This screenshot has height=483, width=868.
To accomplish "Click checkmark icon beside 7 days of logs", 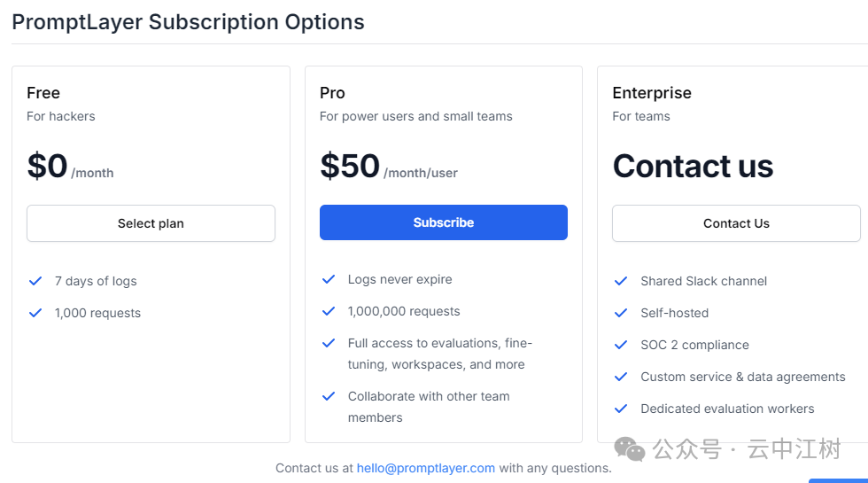I will [35, 281].
